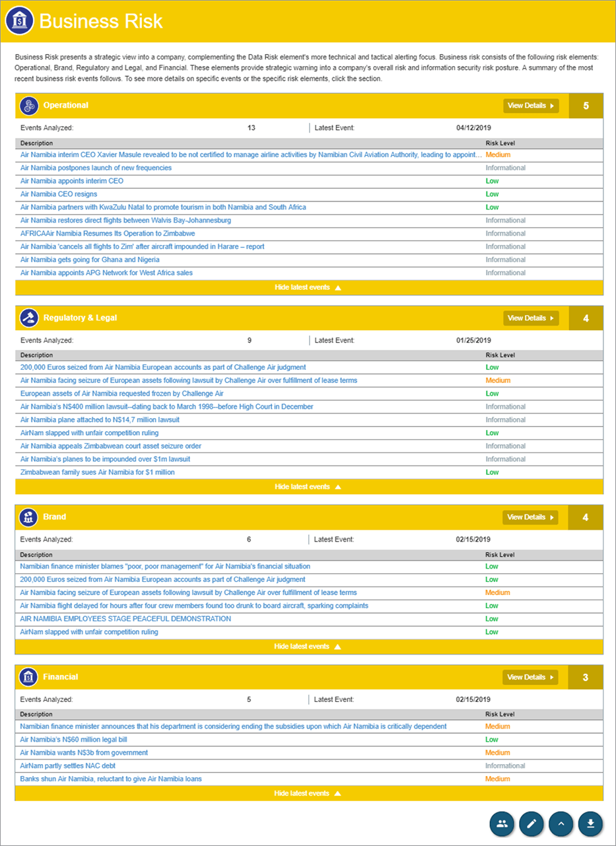The height and width of the screenshot is (846, 616).
Task: Open 'Zimbabwean family sues Air Namibia' event
Action: (98, 472)
